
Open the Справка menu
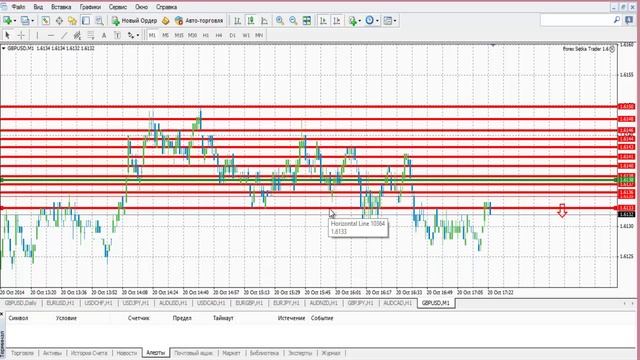point(167,7)
